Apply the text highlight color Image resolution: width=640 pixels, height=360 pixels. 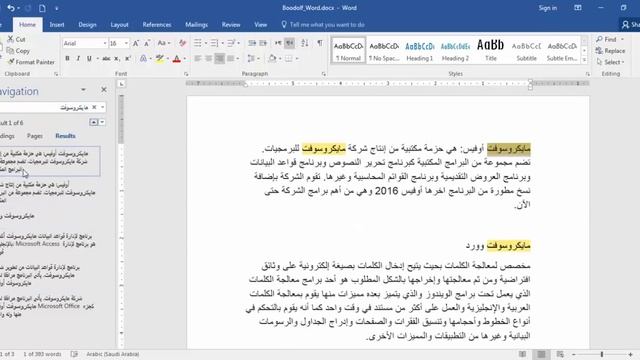(160, 59)
